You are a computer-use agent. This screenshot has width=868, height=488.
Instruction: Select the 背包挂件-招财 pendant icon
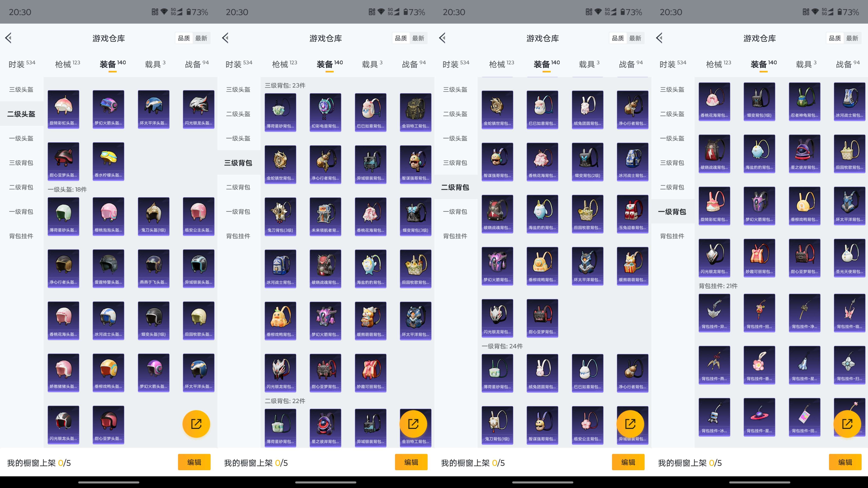(x=759, y=313)
